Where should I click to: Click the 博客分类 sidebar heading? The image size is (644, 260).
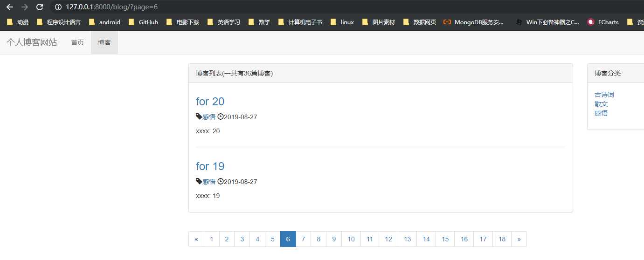(608, 74)
